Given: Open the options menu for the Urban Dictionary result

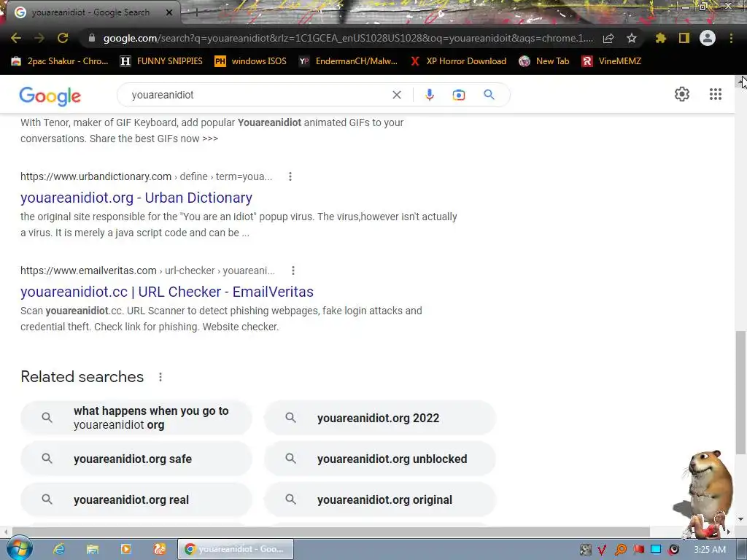Looking at the screenshot, I should [x=290, y=176].
